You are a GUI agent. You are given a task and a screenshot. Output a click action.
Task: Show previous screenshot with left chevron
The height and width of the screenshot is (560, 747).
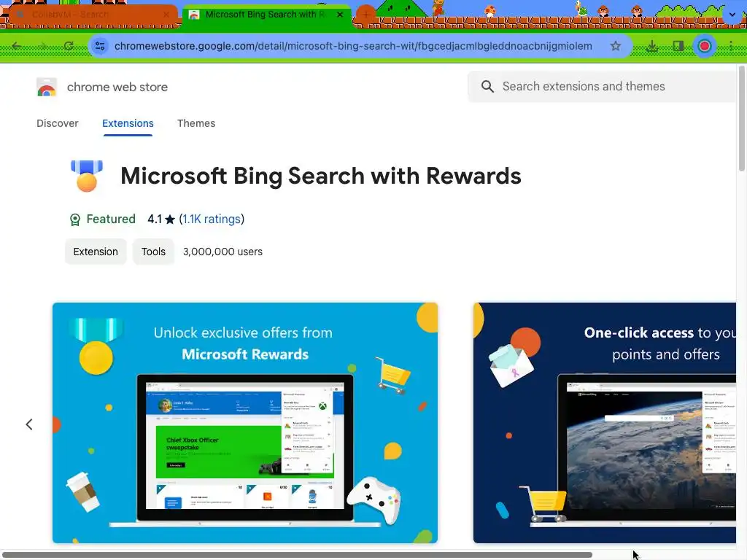(x=29, y=424)
